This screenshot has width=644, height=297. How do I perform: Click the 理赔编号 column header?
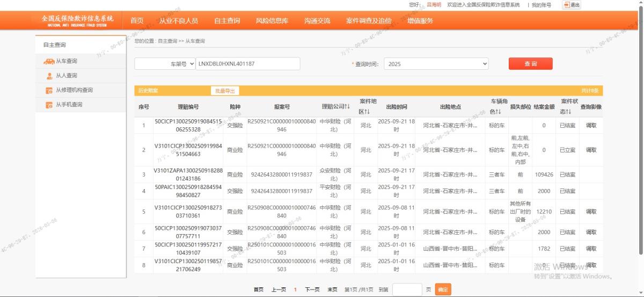[x=188, y=107]
